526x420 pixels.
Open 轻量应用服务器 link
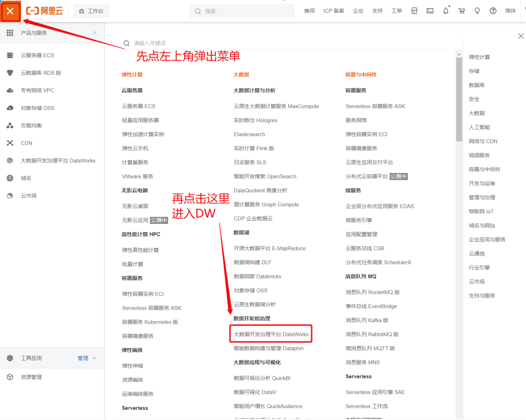140,120
